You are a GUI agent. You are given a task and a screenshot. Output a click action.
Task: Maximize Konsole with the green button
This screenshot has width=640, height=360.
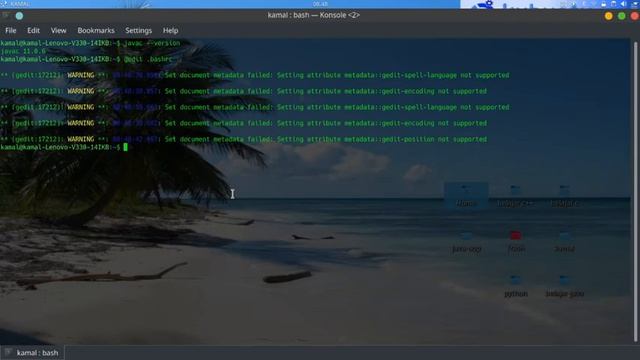(622, 16)
